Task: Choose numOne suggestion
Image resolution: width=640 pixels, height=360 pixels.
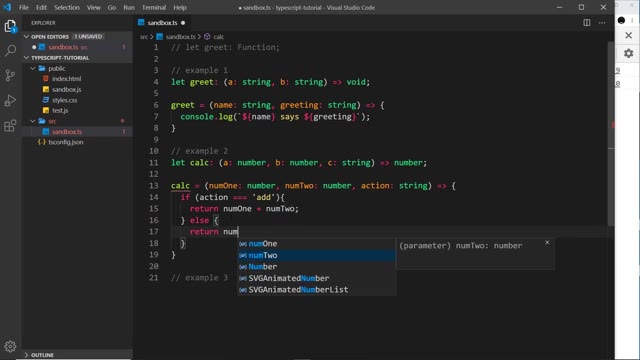Action: click(317, 244)
